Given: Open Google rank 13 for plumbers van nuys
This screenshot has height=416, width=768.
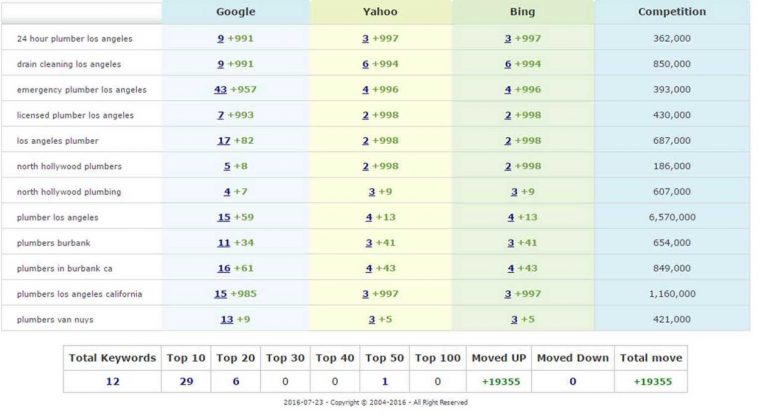Looking at the screenshot, I should pyautogui.click(x=226, y=319).
